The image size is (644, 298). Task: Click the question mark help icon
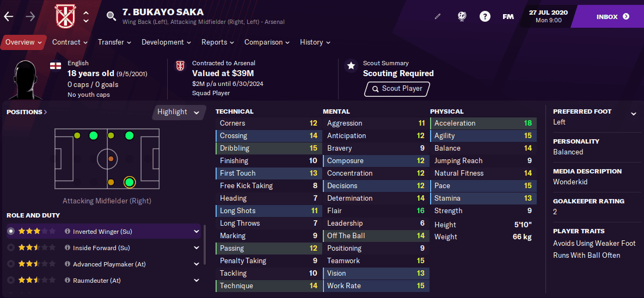point(484,16)
